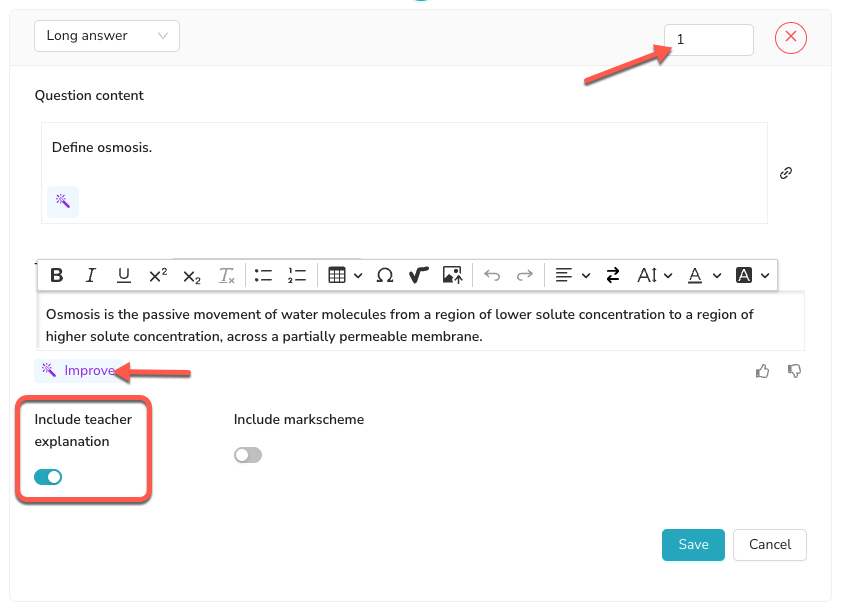The height and width of the screenshot is (610, 842).
Task: Insert a special character with Omega icon
Action: (385, 275)
